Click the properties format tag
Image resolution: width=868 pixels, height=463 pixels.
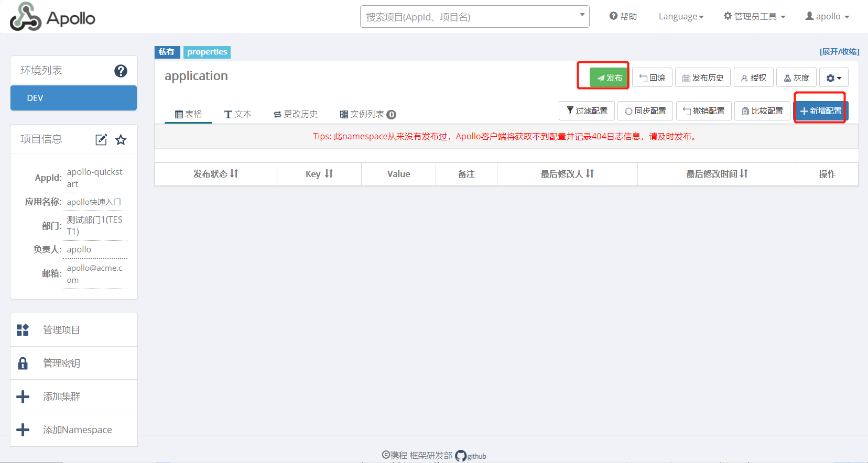(207, 52)
